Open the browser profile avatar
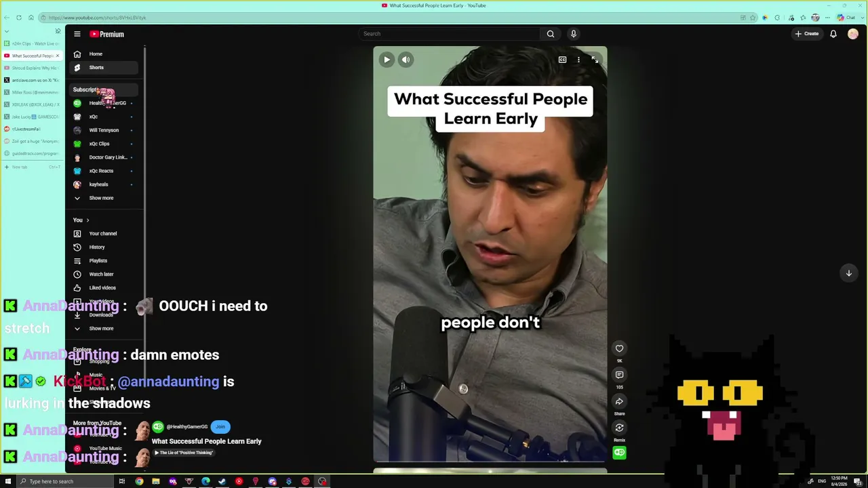Screen dimensions: 868x488 point(815,18)
